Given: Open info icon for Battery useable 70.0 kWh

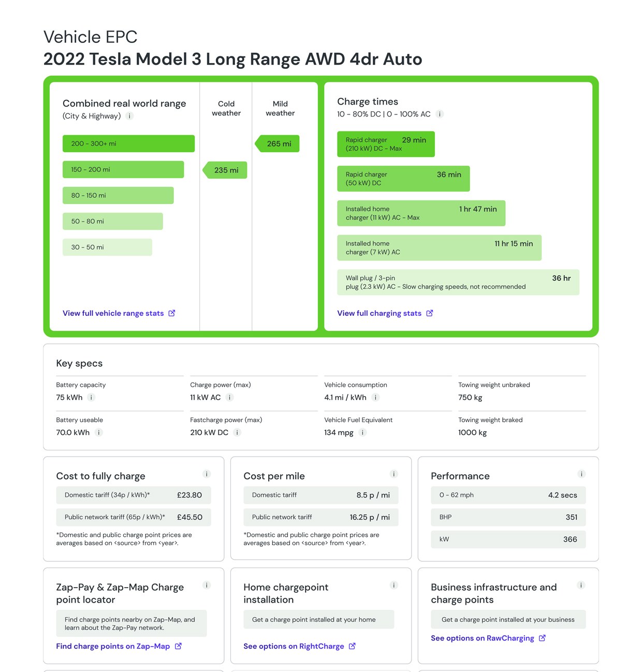Looking at the screenshot, I should pos(98,432).
